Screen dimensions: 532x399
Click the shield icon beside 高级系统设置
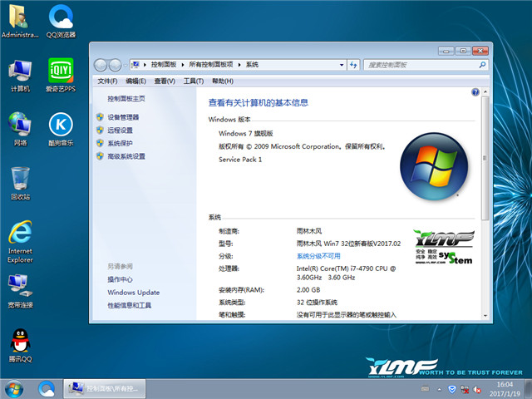[100, 156]
